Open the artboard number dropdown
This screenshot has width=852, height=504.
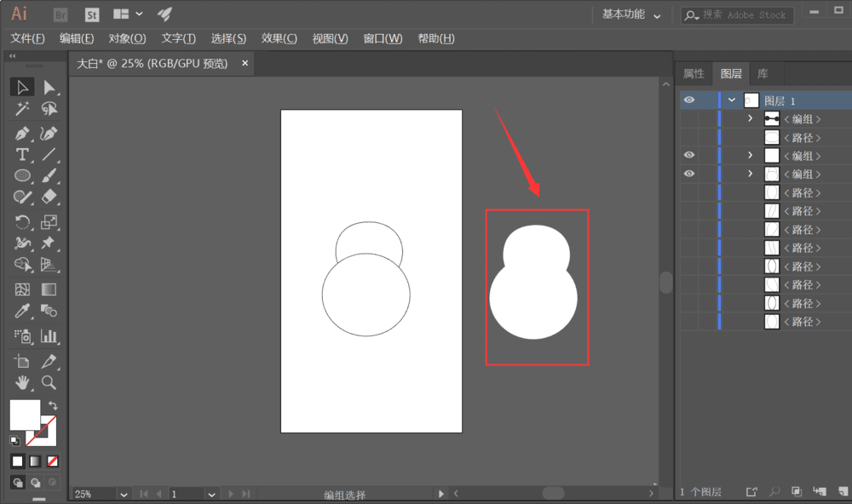pyautogui.click(x=211, y=495)
